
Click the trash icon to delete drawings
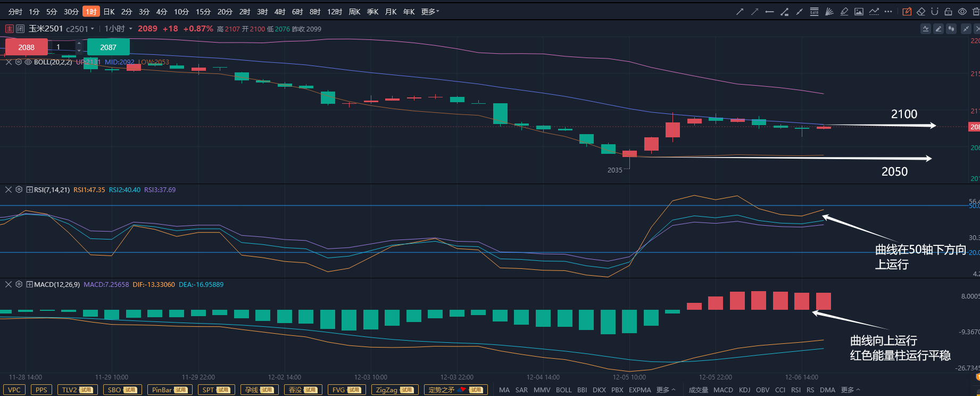975,12
